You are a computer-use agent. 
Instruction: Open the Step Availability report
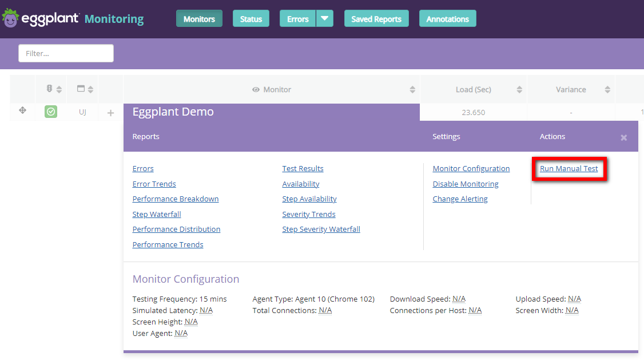tap(309, 199)
